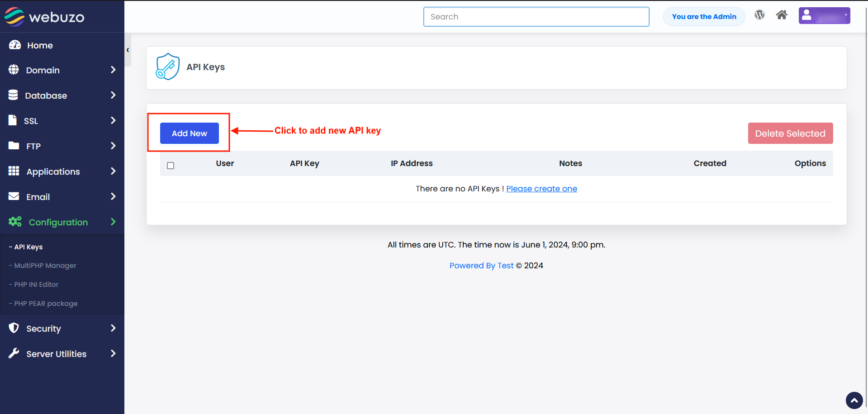Open the Powered By Test link

coord(481,266)
